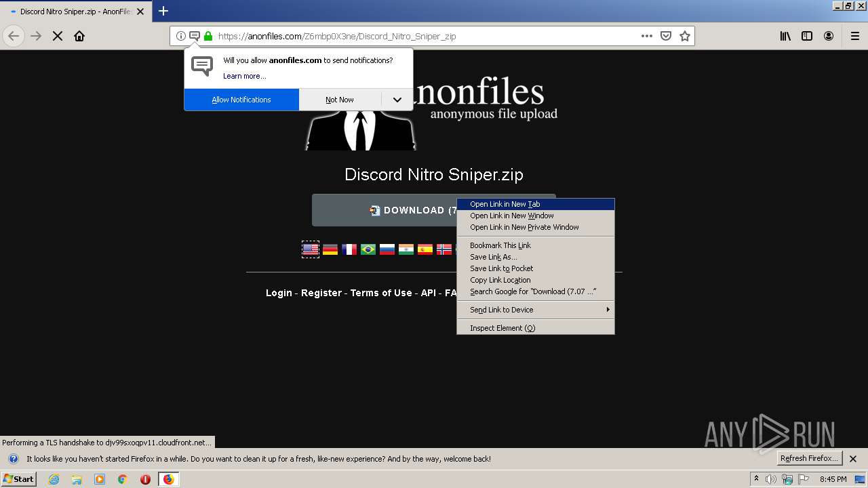Click Allow Notifications button
The width and height of the screenshot is (868, 488).
point(241,100)
